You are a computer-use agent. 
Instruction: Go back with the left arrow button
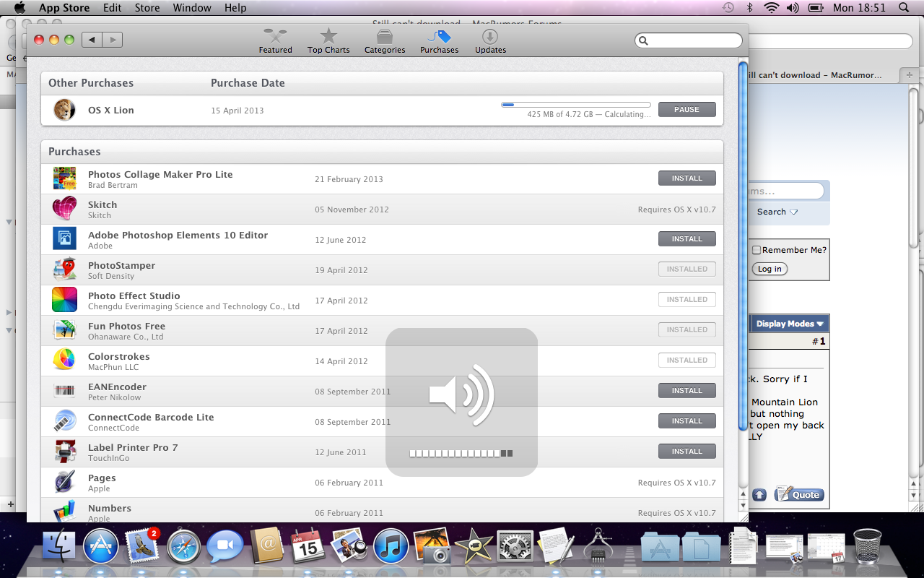click(92, 40)
